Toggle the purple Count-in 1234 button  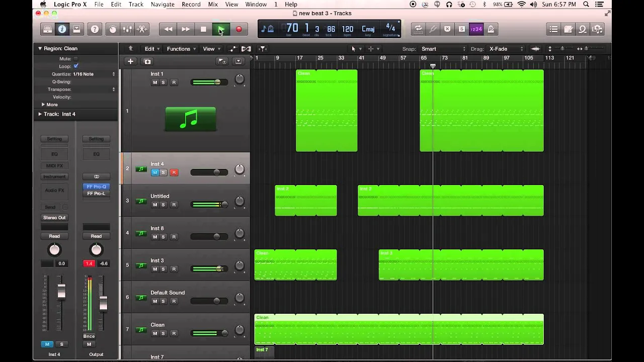(476, 29)
